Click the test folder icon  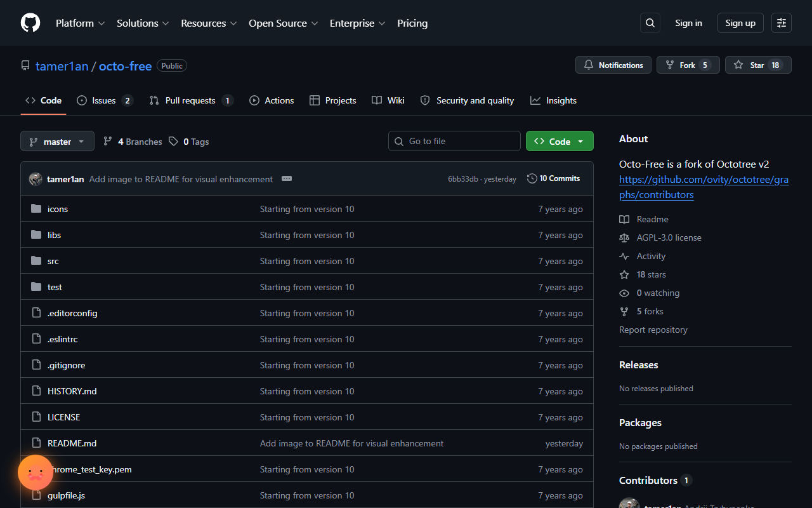click(x=36, y=287)
